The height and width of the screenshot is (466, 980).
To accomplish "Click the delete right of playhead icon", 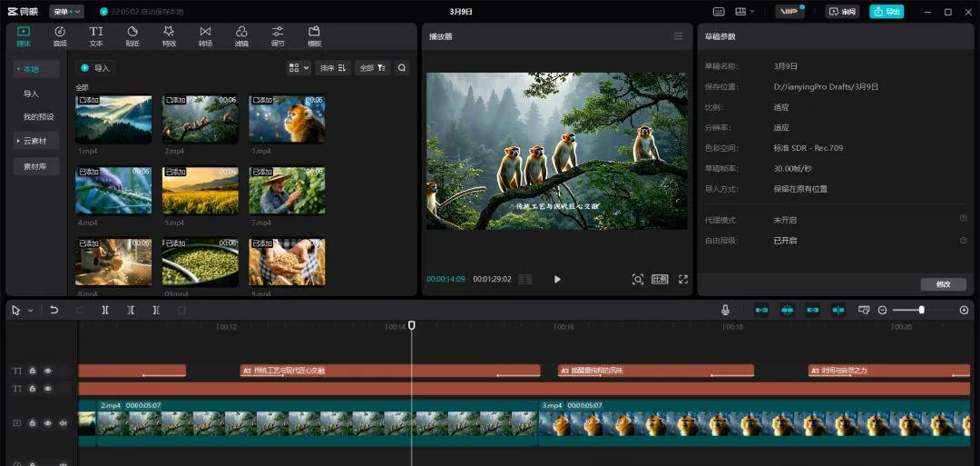I will click(x=156, y=310).
